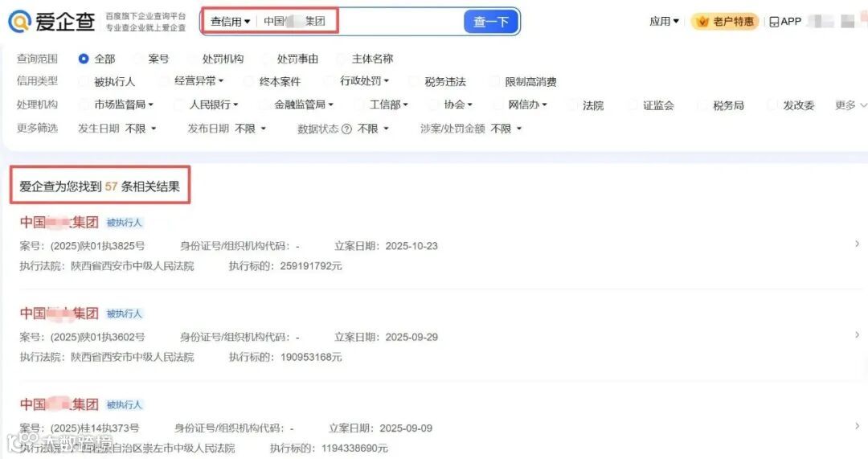The width and height of the screenshot is (868, 459).
Task: Select the 案号 query scope option
Action: (151, 59)
